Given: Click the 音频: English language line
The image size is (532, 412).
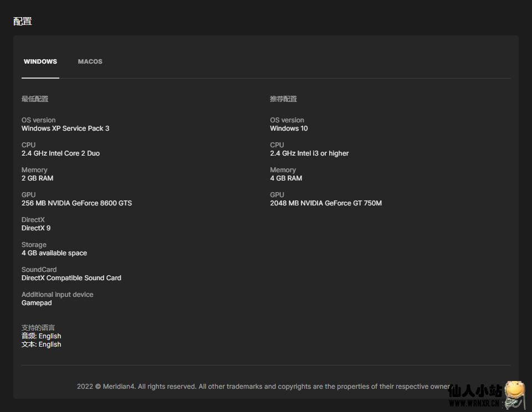Looking at the screenshot, I should 41,336.
